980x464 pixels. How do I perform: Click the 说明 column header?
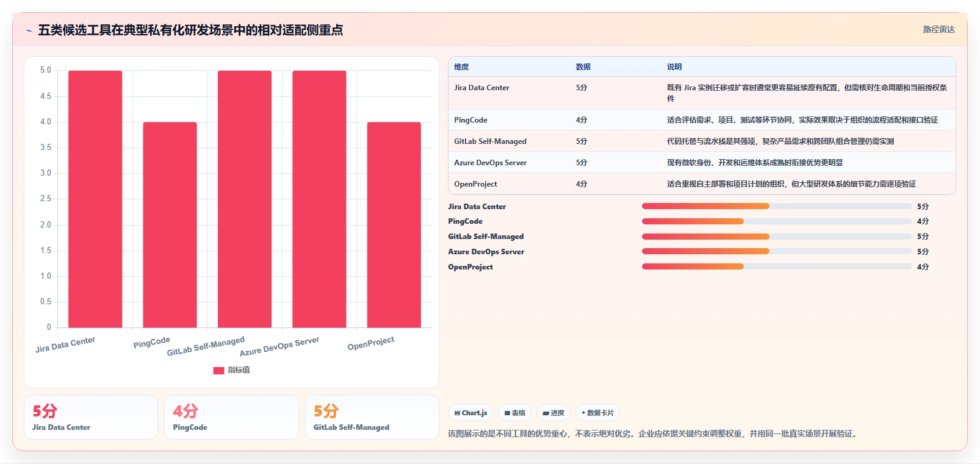[x=674, y=67]
